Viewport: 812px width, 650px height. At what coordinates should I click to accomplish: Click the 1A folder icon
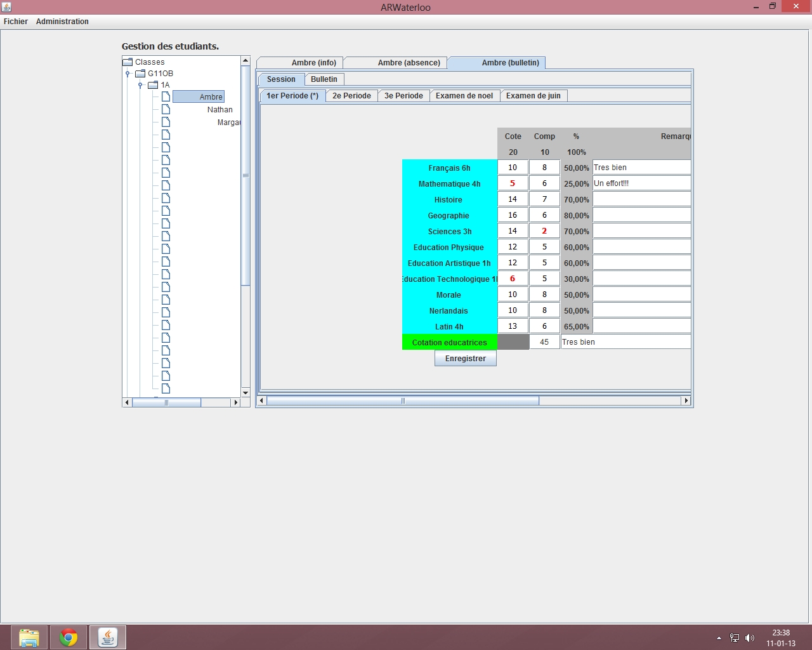pyautogui.click(x=153, y=85)
